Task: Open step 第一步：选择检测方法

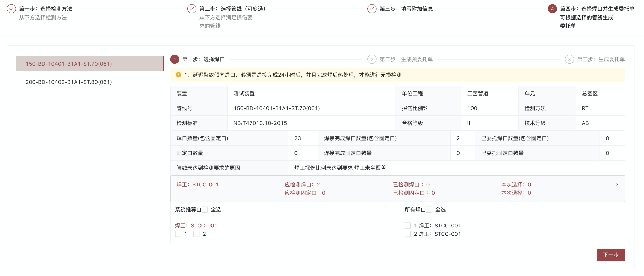Action: (x=46, y=9)
